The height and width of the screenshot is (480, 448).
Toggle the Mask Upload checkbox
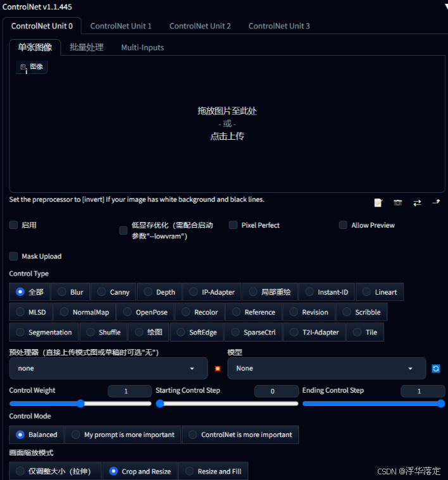(x=13, y=256)
